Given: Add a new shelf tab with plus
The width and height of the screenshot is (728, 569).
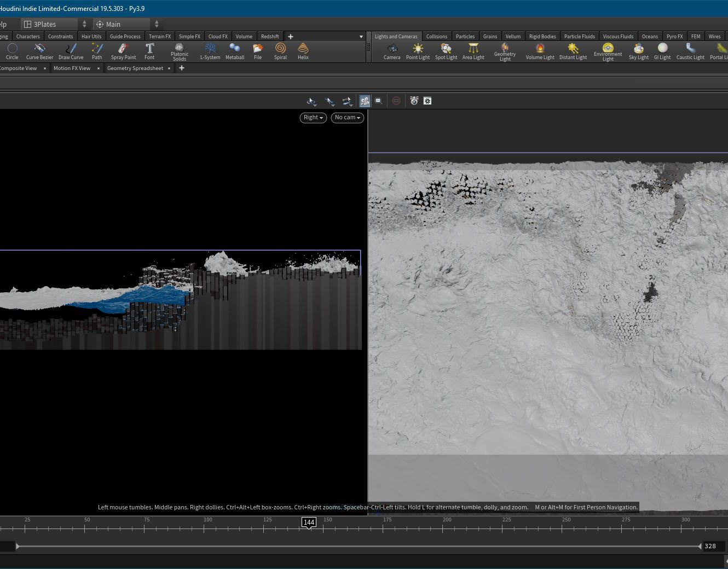Looking at the screenshot, I should click(291, 37).
